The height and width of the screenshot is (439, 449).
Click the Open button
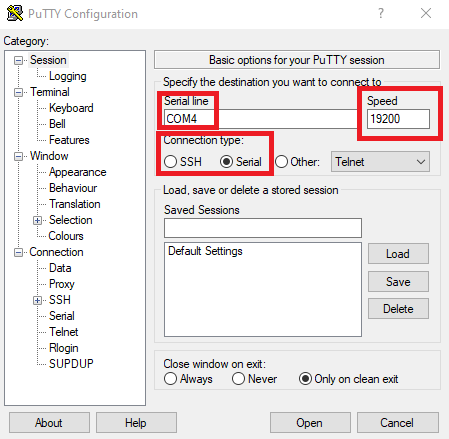tap(310, 423)
